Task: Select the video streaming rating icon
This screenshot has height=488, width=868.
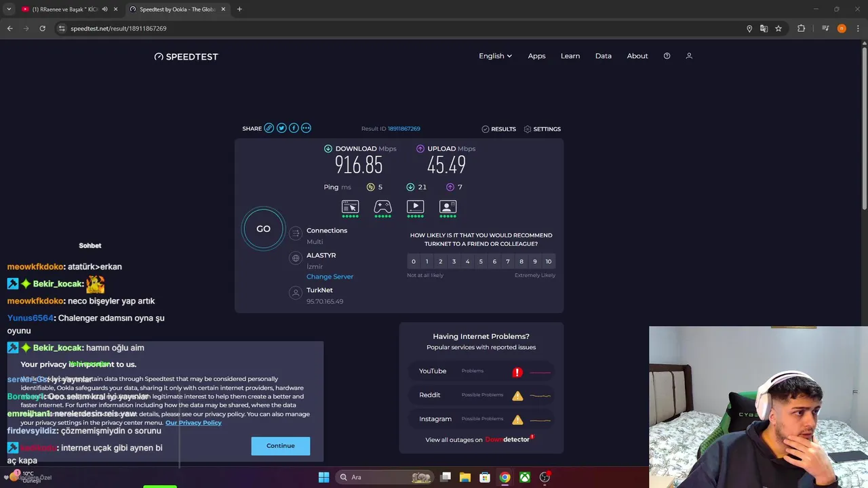Action: [x=415, y=208]
